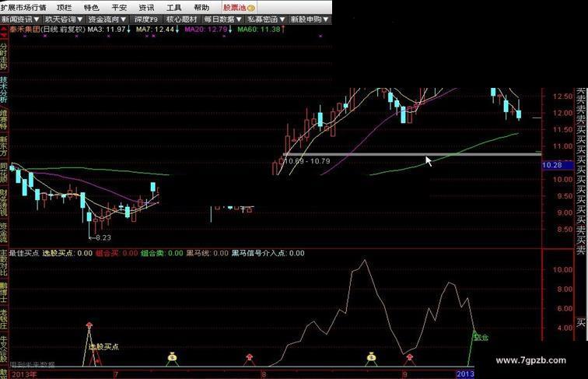This screenshot has height=379, width=588.
Task: Open the 顶栏 menu
Action: point(64,7)
